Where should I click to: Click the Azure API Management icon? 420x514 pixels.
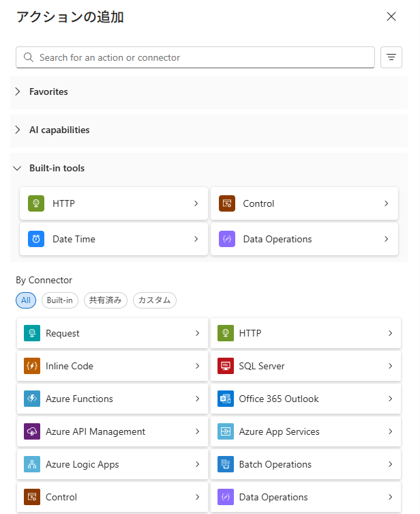32,431
